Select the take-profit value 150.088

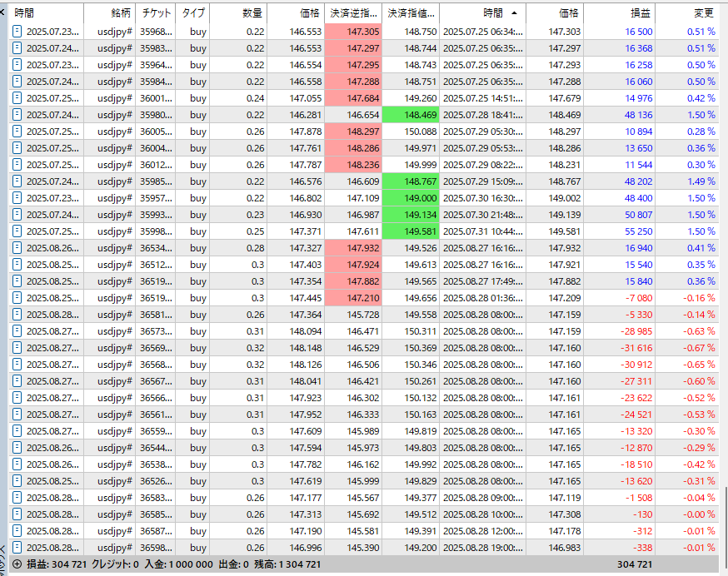(420, 132)
